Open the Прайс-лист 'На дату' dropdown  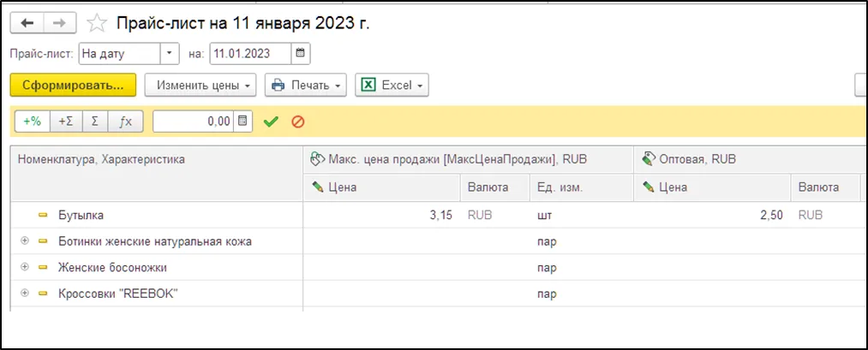(170, 54)
